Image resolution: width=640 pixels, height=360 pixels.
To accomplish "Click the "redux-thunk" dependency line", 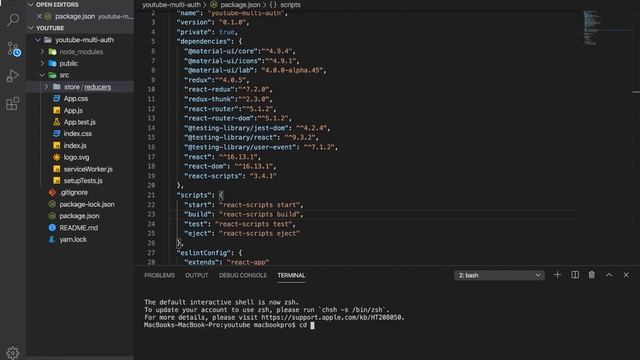I will coord(228,99).
